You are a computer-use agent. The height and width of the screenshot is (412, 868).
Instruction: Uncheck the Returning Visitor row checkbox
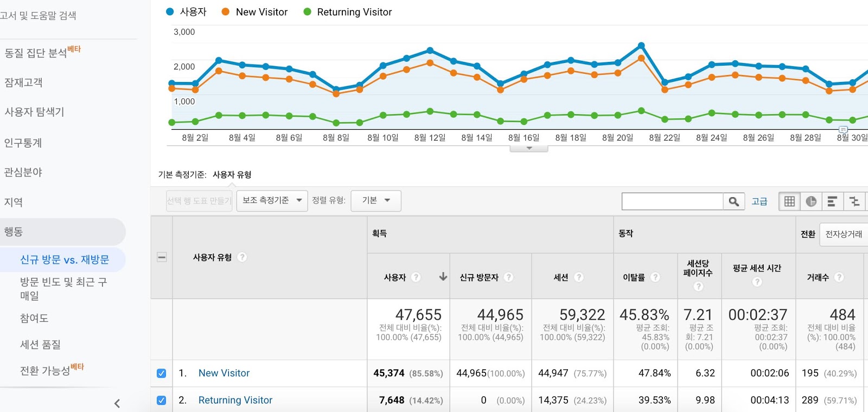tap(161, 400)
